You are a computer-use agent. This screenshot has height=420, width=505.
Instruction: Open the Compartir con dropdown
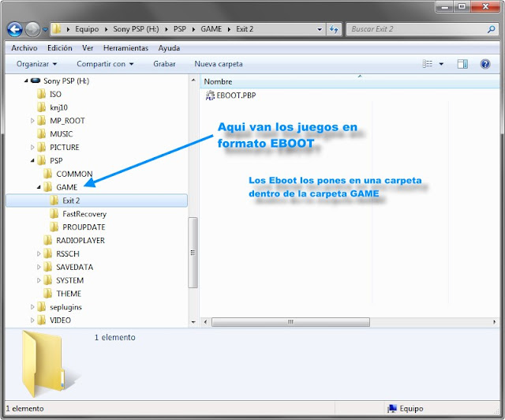coord(105,64)
